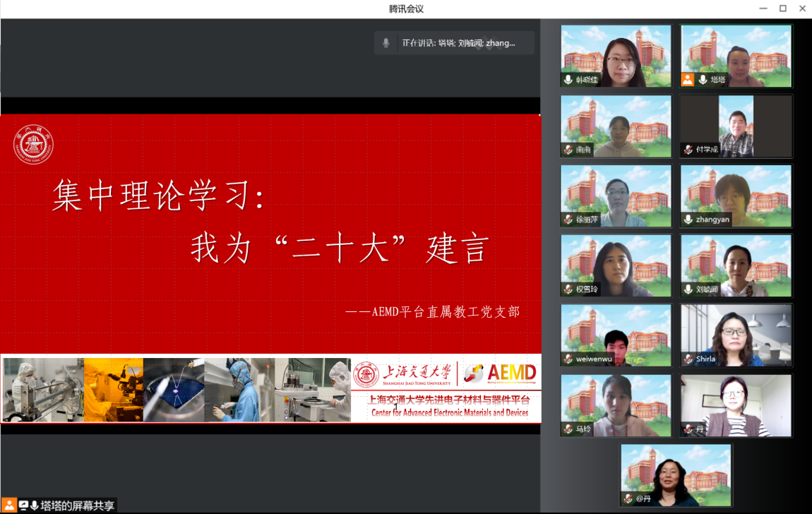The image size is (812, 514).
Task: Click weiwenwu's video tile
Action: 616,336
